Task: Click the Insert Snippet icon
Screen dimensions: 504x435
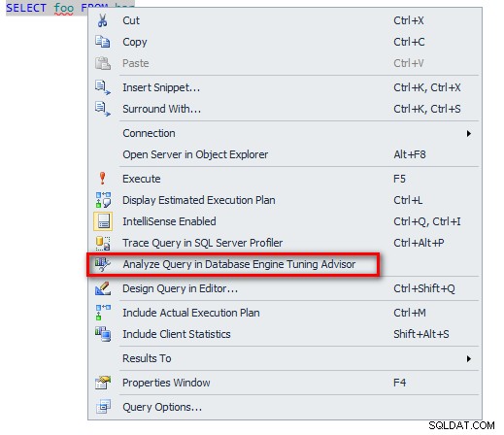Action: pyautogui.click(x=103, y=87)
